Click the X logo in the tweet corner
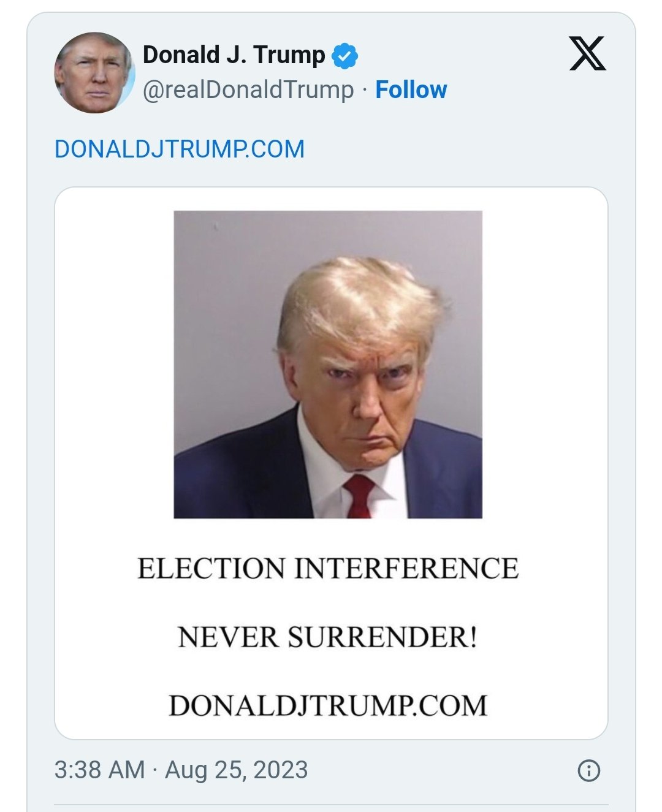The height and width of the screenshot is (812, 662). click(x=587, y=54)
